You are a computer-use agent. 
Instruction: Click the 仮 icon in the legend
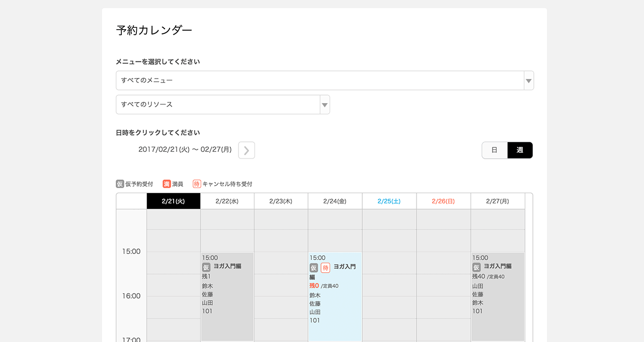coord(120,184)
